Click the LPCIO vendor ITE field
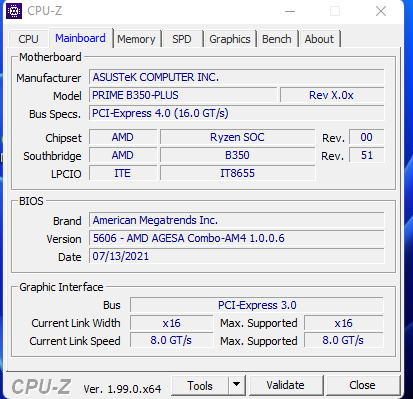This screenshot has height=399, width=413. pos(123,173)
